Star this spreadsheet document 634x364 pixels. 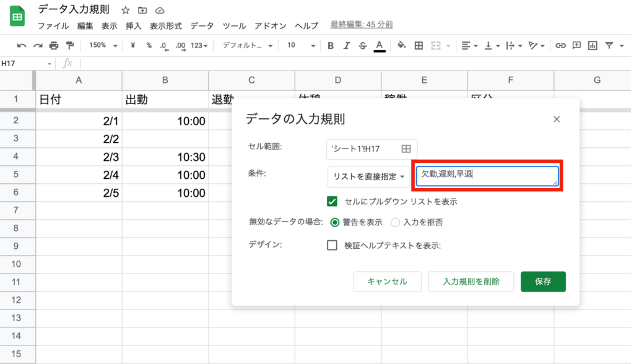[x=126, y=10]
